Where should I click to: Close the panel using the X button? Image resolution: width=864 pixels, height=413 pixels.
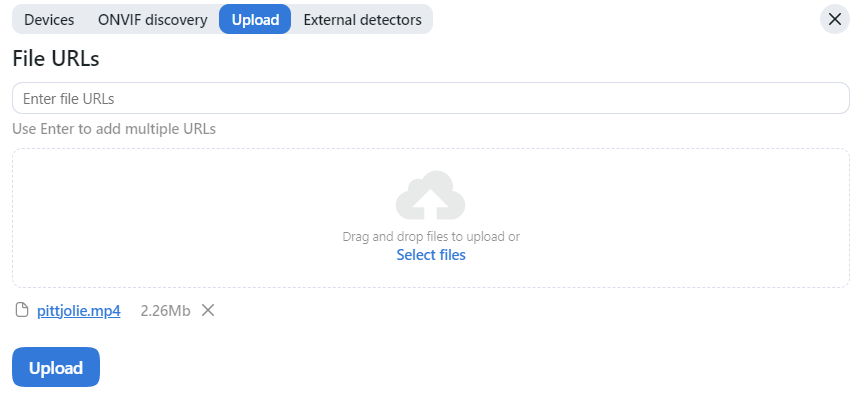(835, 19)
